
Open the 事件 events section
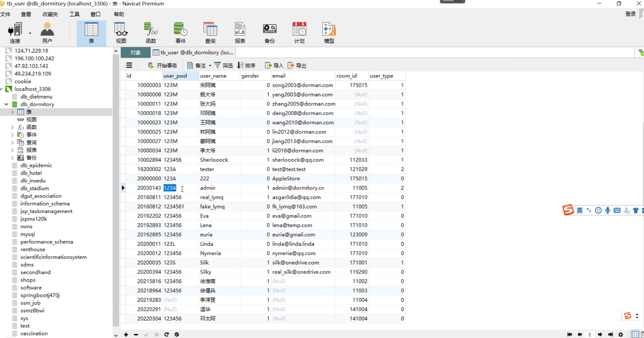pos(180,33)
